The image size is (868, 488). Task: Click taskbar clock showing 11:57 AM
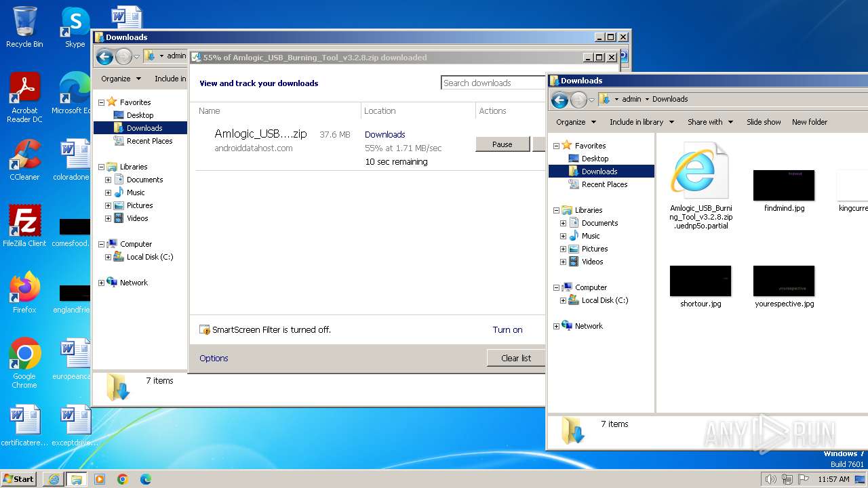pyautogui.click(x=833, y=479)
